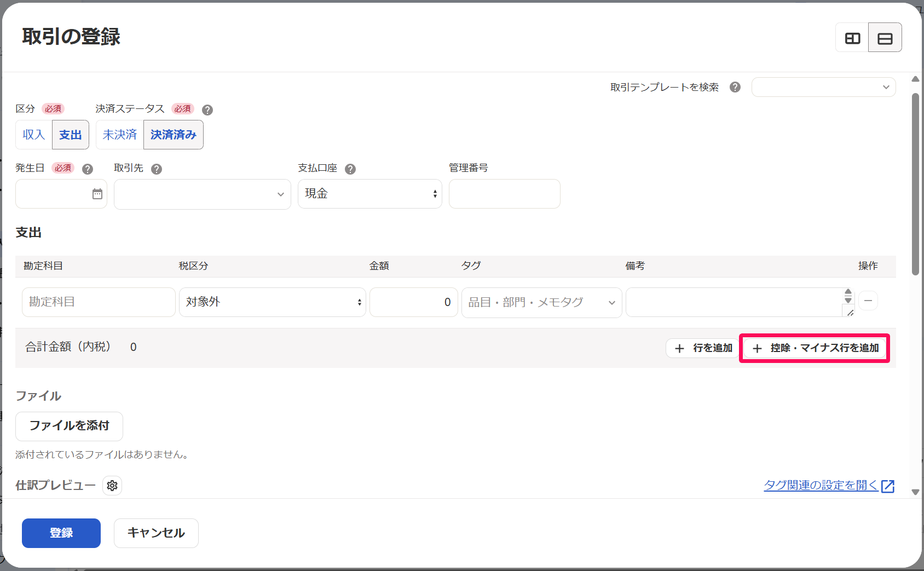This screenshot has width=924, height=571.
Task: Open help icon next to 支払口座
Action: [x=350, y=169]
